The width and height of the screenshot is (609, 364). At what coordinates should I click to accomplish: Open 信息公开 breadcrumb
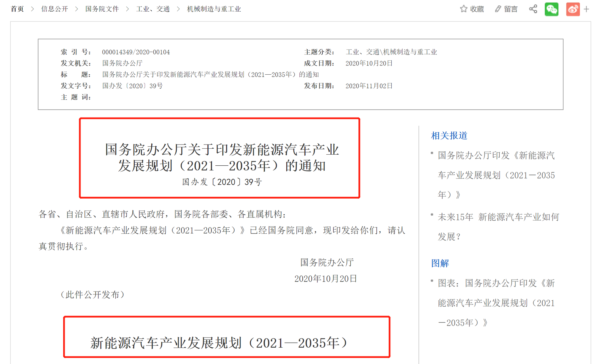click(54, 9)
